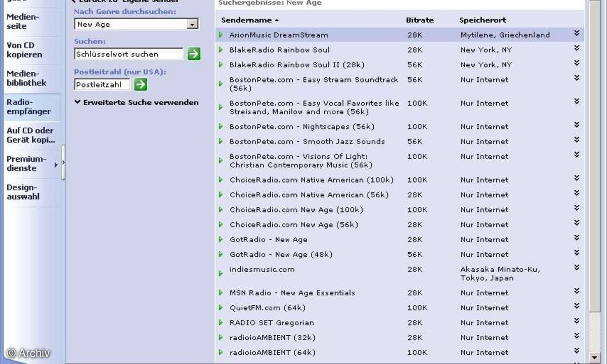The width and height of the screenshot is (607, 364).
Task: Play BlakeRadio Rainbow Soul (28K) station
Action: 221,50
